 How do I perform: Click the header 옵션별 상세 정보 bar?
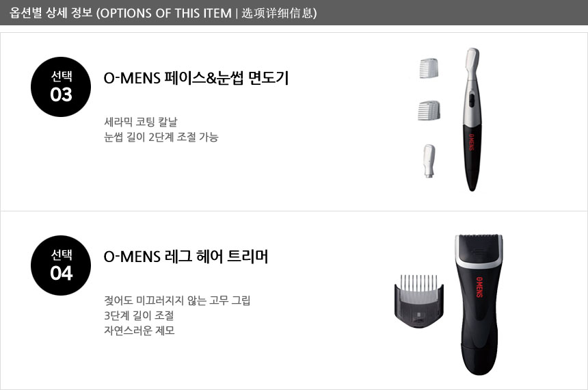coord(294,13)
